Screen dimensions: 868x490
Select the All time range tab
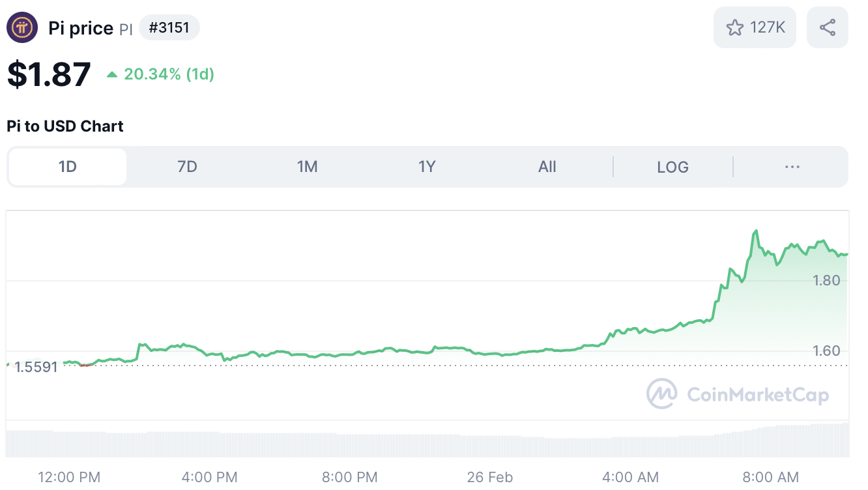pyautogui.click(x=547, y=167)
